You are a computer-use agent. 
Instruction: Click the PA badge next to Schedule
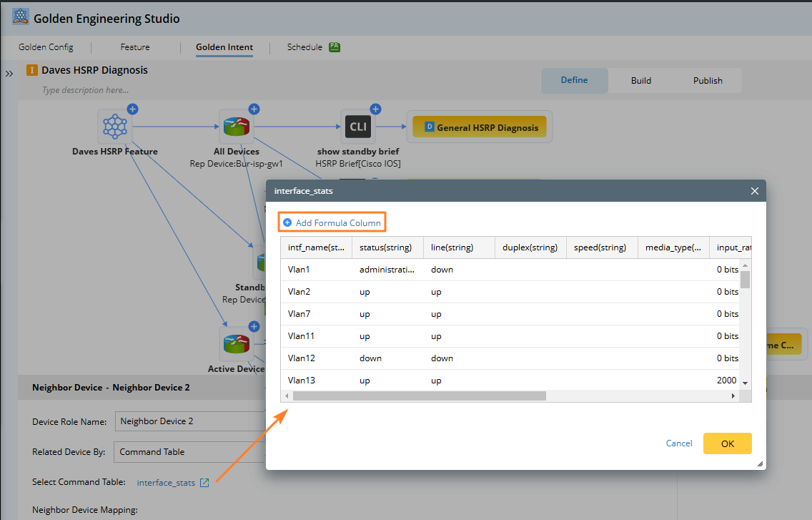[335, 47]
